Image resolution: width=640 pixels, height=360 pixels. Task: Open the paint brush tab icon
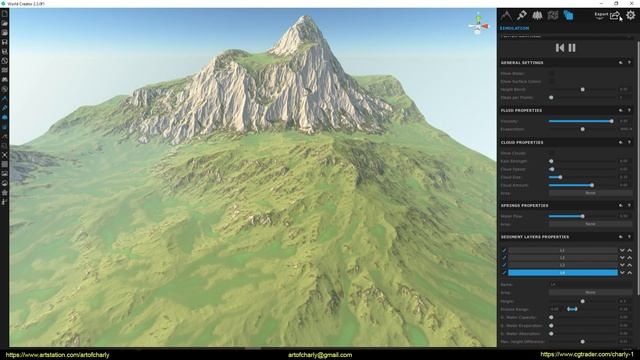click(x=522, y=16)
